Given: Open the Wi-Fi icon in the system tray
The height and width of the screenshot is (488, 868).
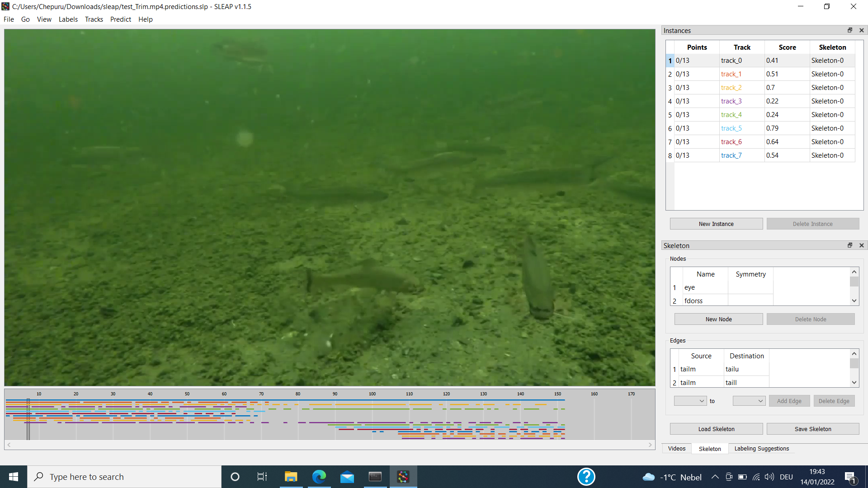Looking at the screenshot, I should (x=756, y=477).
